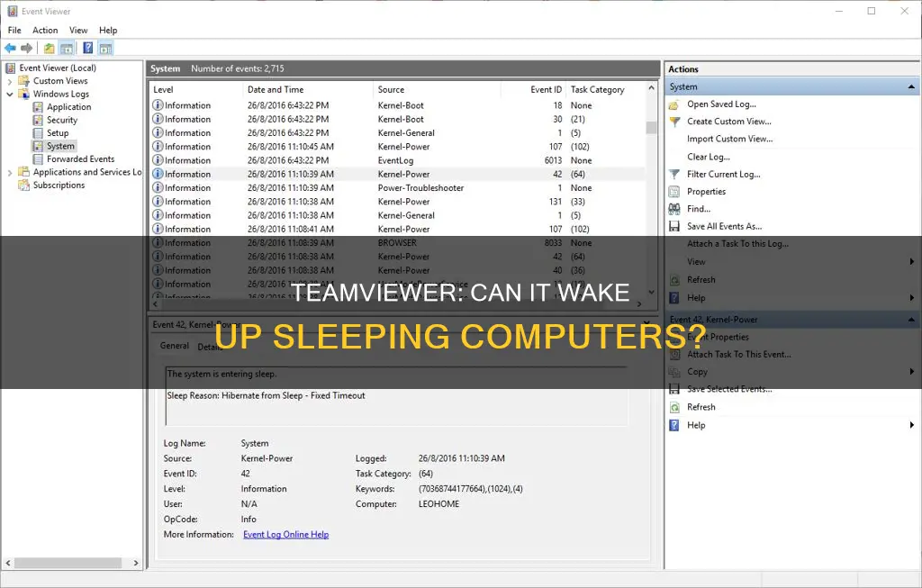Select the Kernel-Boot event with ID 18
Screen dimensions: 922x588
point(397,105)
